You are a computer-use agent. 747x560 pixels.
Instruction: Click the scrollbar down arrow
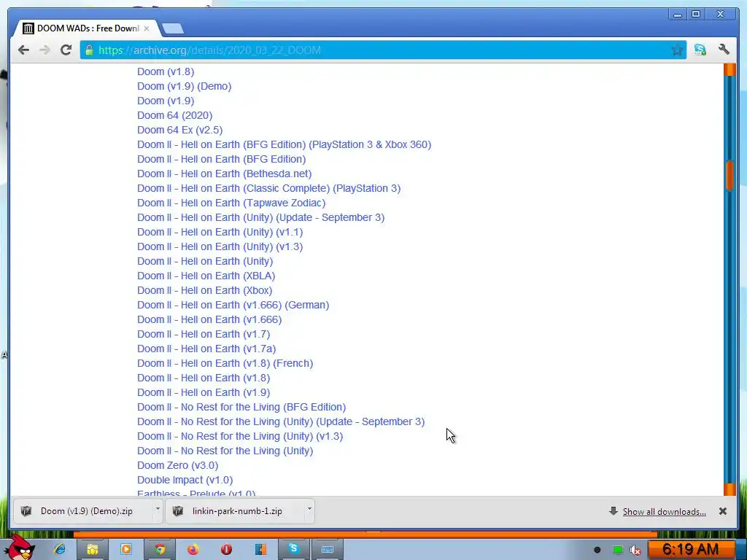[729, 489]
